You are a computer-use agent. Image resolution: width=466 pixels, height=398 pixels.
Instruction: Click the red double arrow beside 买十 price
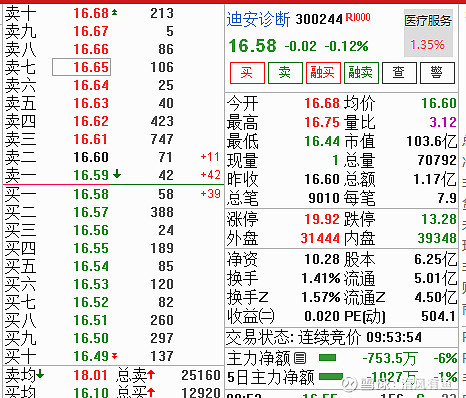click(114, 356)
